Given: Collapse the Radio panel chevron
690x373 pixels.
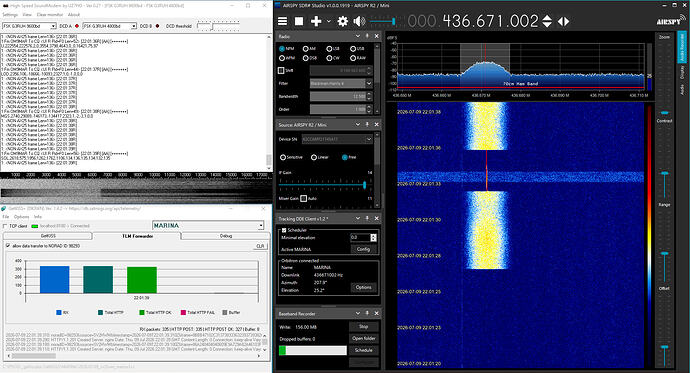Looking at the screenshot, I should 357,36.
